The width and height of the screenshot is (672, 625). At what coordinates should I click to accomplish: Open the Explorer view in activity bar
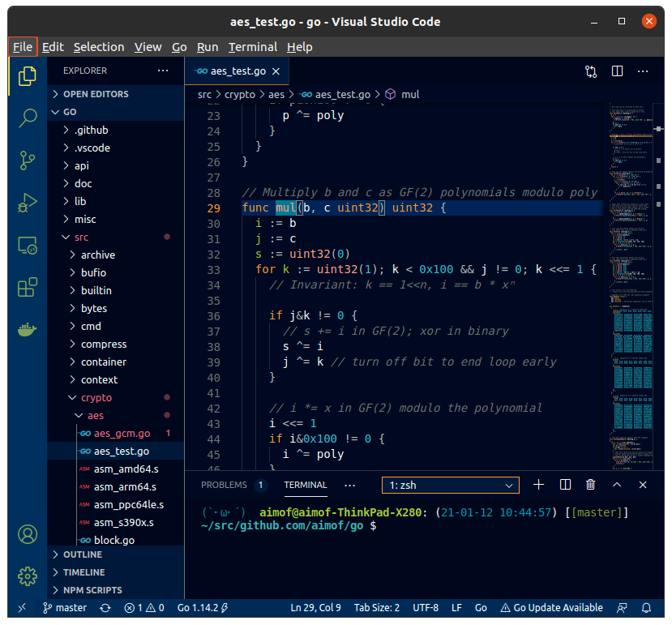(x=28, y=76)
